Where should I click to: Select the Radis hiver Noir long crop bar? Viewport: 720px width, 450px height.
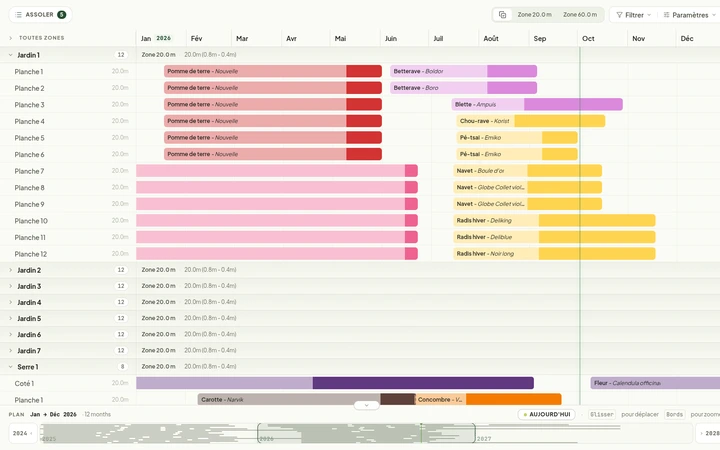pyautogui.click(x=554, y=253)
